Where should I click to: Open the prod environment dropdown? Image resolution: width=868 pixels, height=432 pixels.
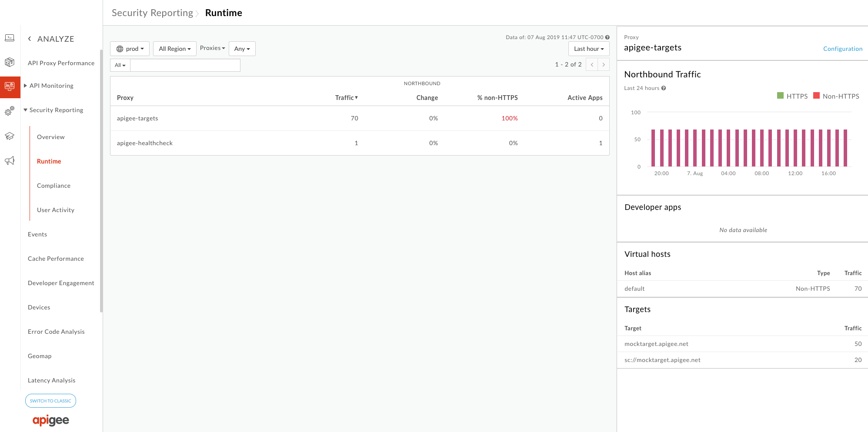[x=130, y=49]
